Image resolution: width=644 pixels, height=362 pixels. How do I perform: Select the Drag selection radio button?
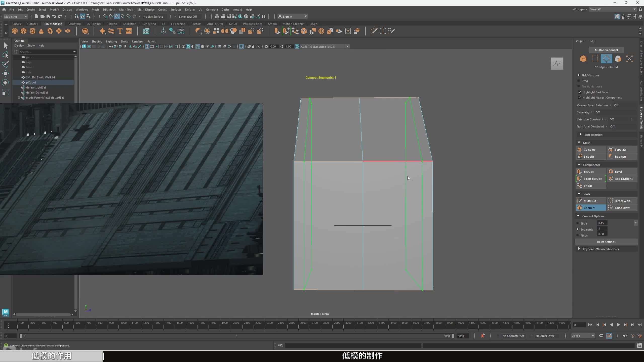coord(578,81)
